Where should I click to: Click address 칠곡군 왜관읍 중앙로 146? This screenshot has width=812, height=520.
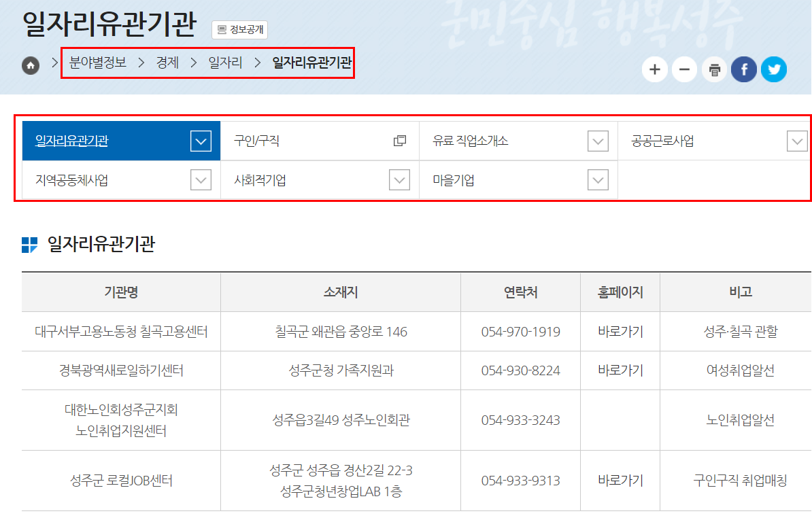coord(341,331)
